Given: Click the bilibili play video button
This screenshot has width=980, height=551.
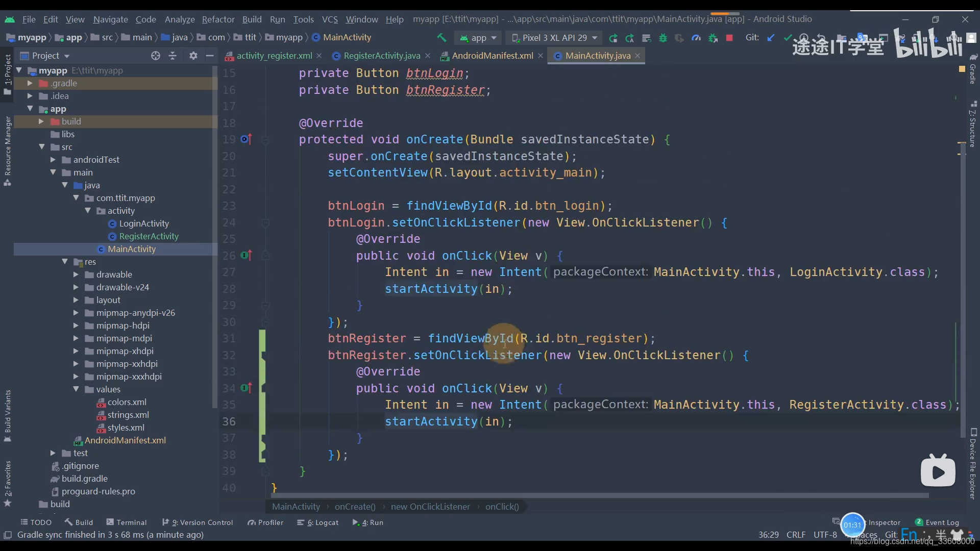Looking at the screenshot, I should coord(938,471).
